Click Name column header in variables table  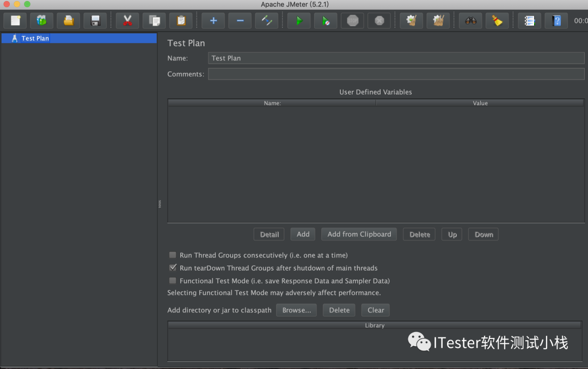[272, 103]
